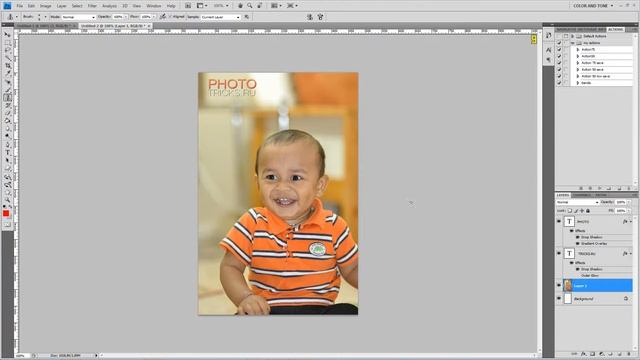Select the Background layer row
This screenshot has width=640, height=360.
coord(598,299)
